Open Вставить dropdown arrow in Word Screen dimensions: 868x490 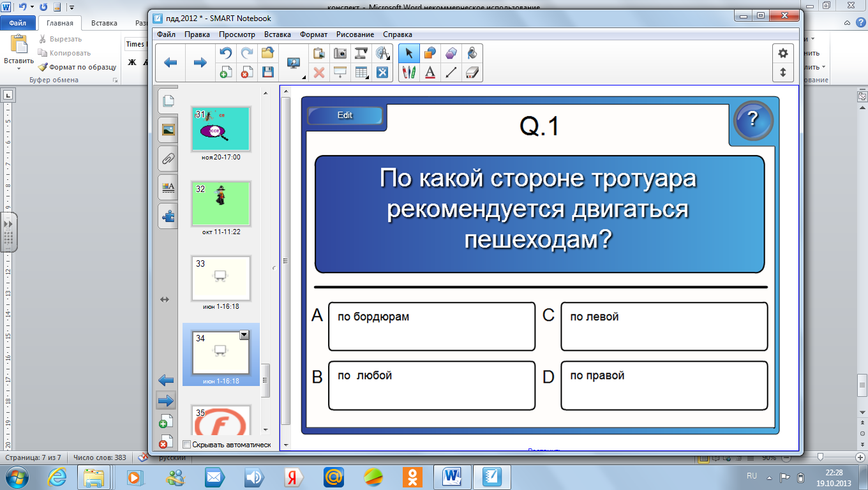[19, 68]
